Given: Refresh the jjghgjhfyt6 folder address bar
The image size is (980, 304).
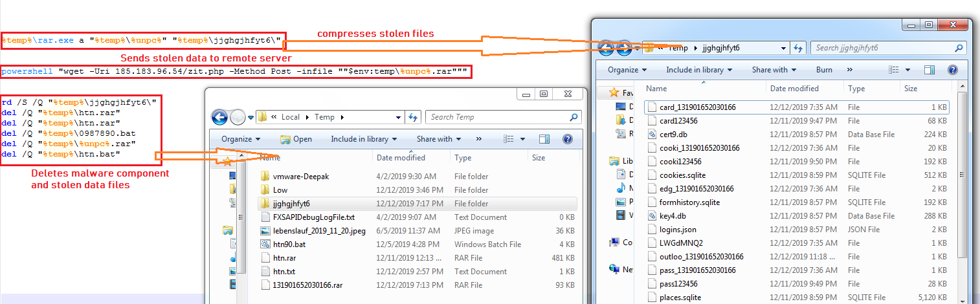Looking at the screenshot, I should 799,48.
